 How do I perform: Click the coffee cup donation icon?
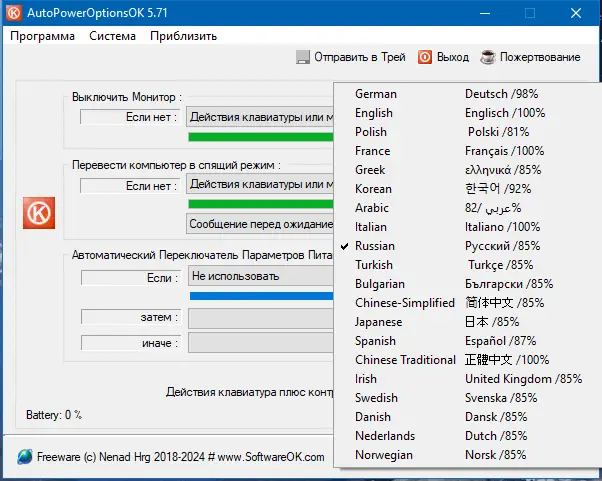pos(488,57)
